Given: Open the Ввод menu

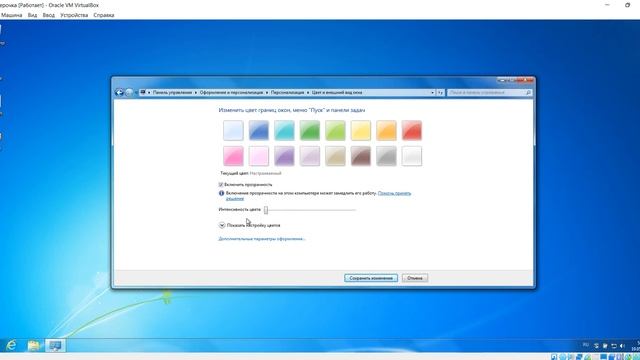Looking at the screenshot, I should pyautogui.click(x=49, y=15).
